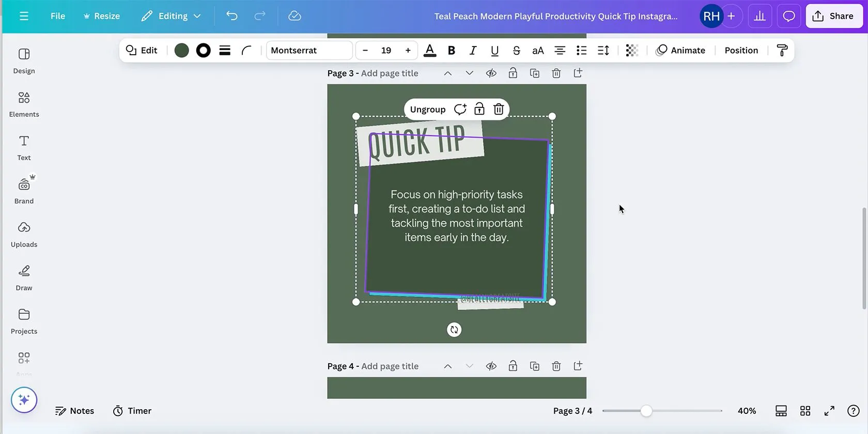Duplicate Page 3 using the duplicate icon
This screenshot has width=868, height=434.
click(x=535, y=73)
